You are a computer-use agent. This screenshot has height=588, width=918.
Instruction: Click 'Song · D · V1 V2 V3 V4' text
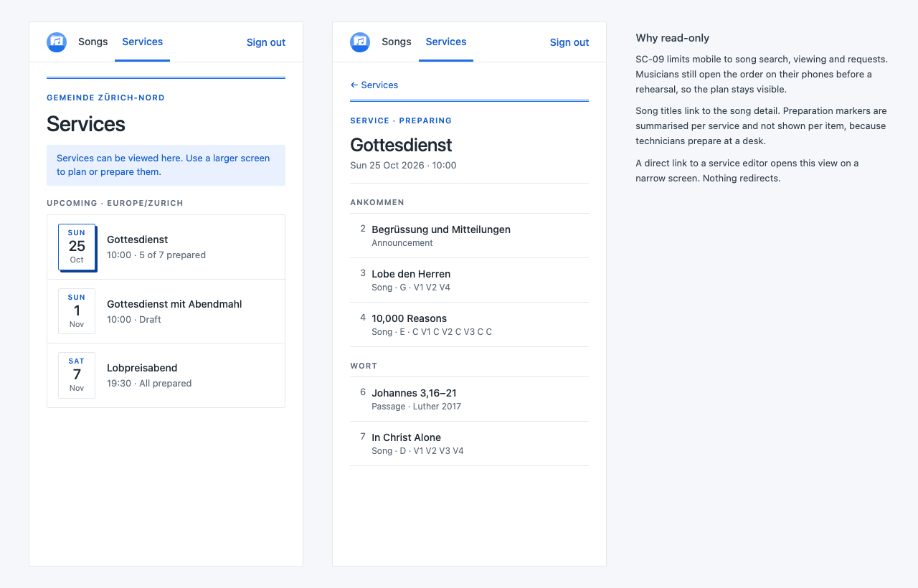tap(417, 451)
